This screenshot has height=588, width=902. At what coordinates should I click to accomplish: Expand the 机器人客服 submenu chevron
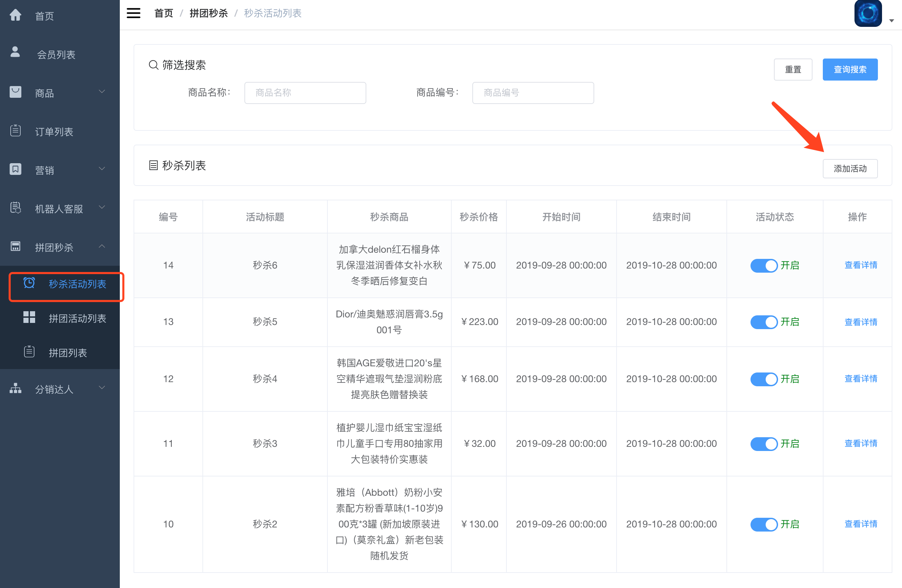coord(102,207)
